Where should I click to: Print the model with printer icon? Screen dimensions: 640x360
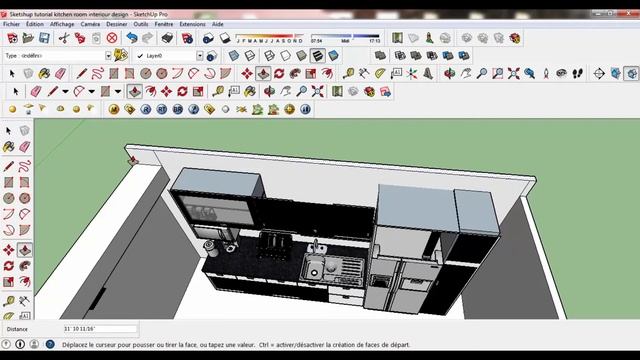(167, 38)
